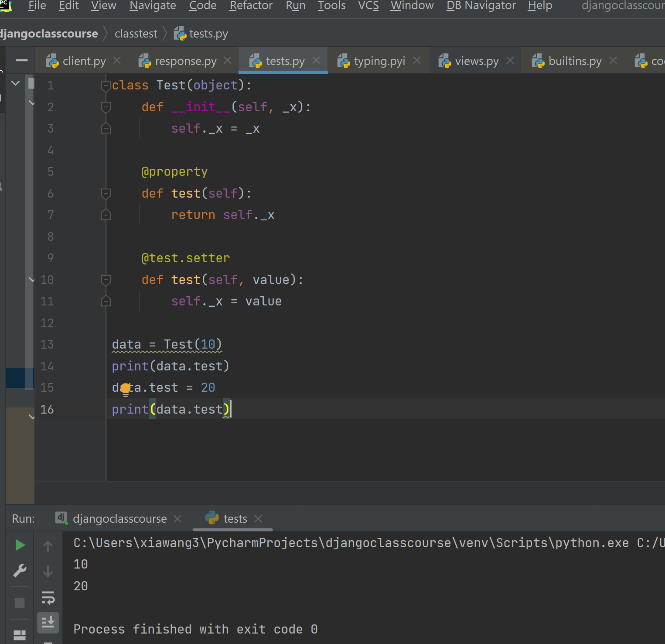665x644 pixels.
Task: Collapse the __init__ method fold on line 2
Action: 106,107
